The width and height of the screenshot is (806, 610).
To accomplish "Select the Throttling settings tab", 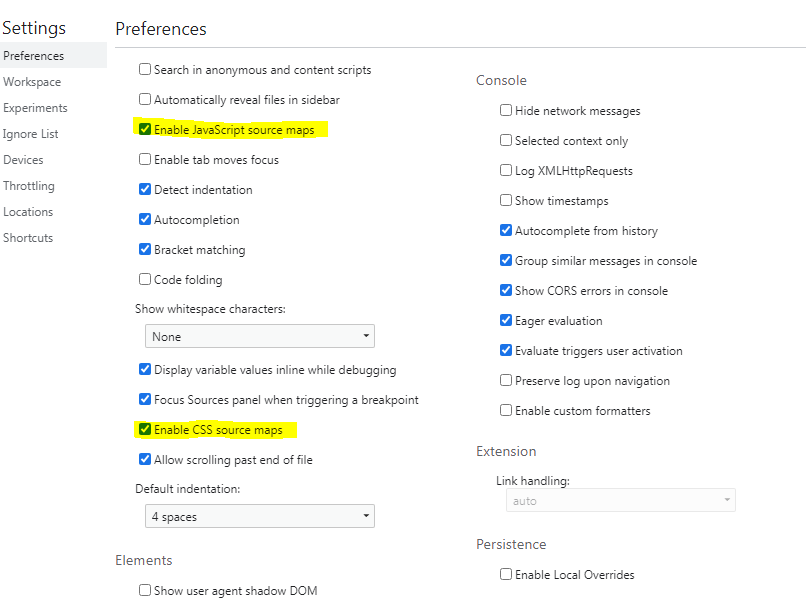I will 29,186.
